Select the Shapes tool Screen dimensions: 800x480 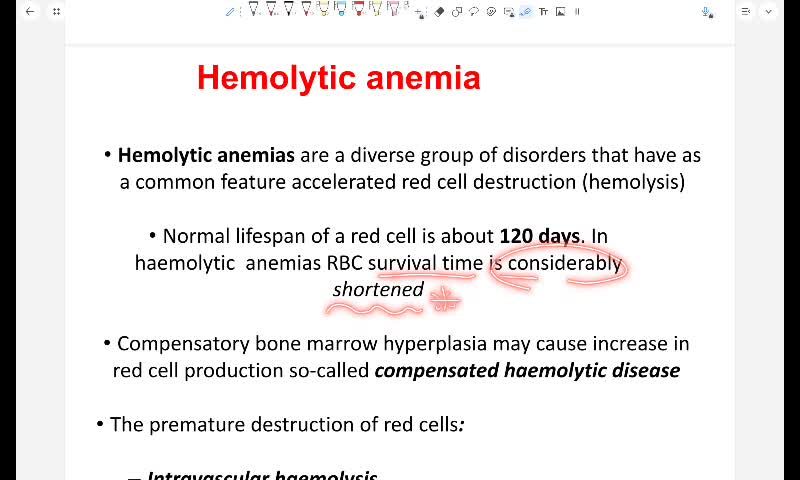[457, 12]
